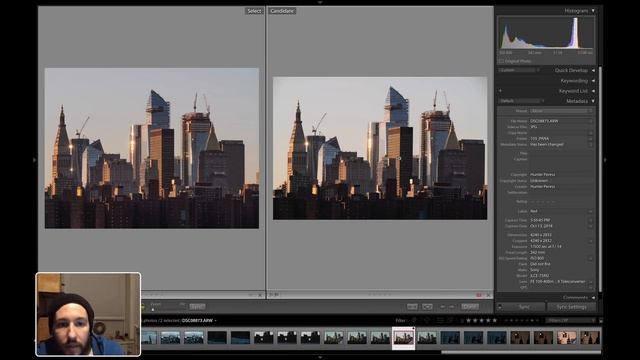Open the DSC08873.ARW filmstrip source dropdown
The image size is (640, 360).
click(199, 320)
